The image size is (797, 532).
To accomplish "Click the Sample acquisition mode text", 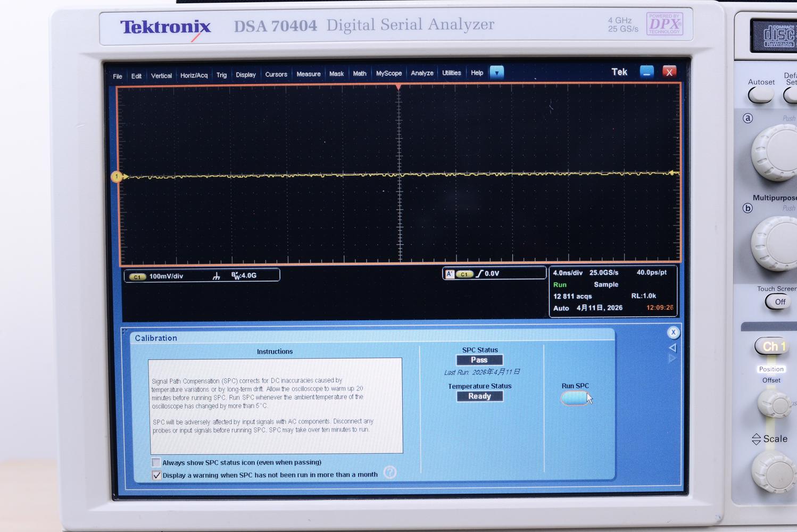I will click(x=606, y=285).
